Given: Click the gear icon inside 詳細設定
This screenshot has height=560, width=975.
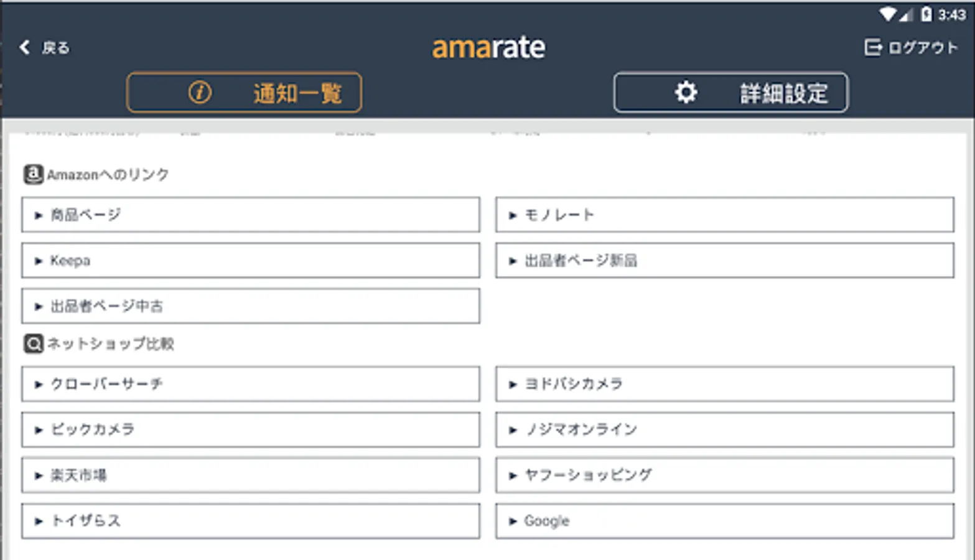Looking at the screenshot, I should coord(685,91).
